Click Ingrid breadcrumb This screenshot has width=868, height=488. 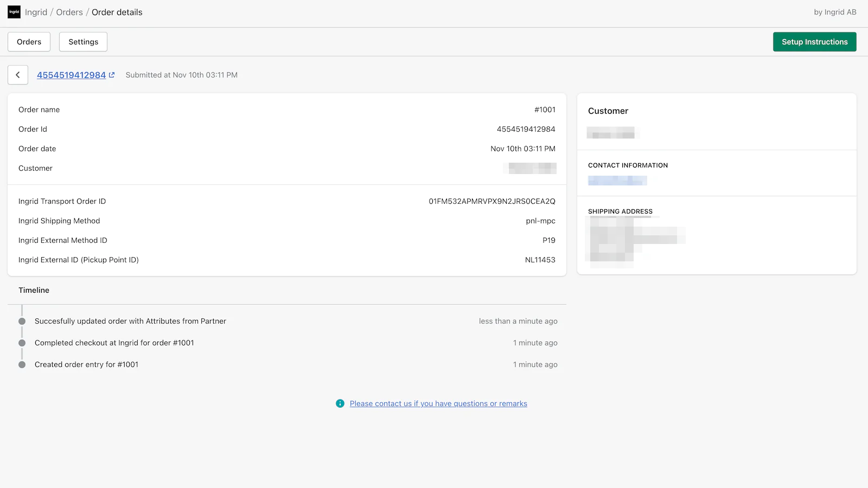36,12
